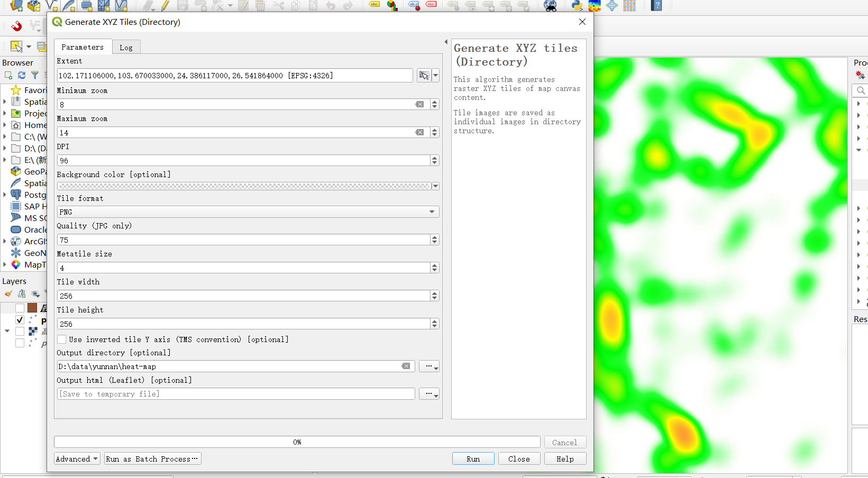Open the Tile format dropdown

(x=432, y=212)
